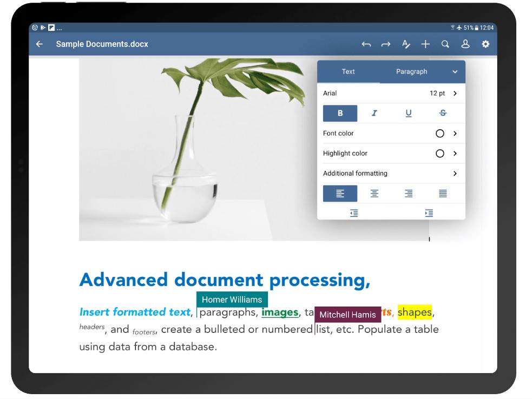
Task: Switch to the Paragraph tab
Action: [412, 71]
